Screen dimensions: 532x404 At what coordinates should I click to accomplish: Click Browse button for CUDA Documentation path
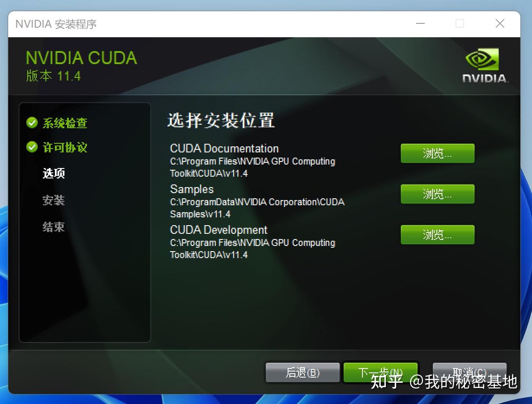click(437, 153)
